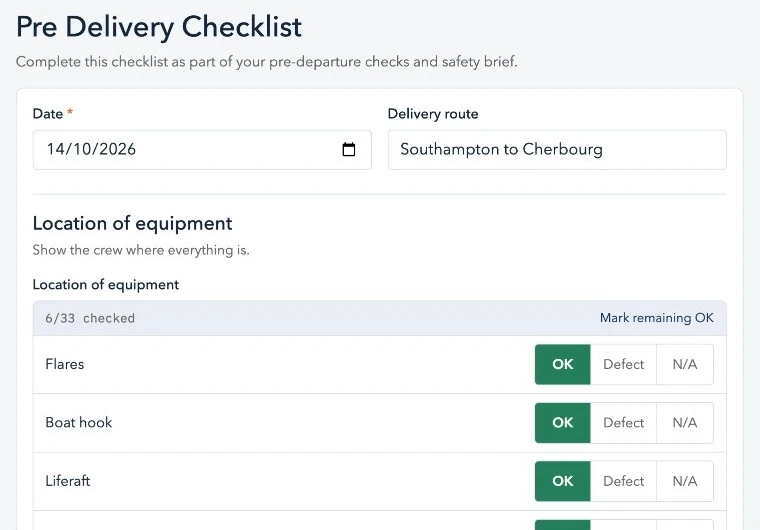Mark Liferaft as Defect
The image size is (760, 530).
[623, 481]
